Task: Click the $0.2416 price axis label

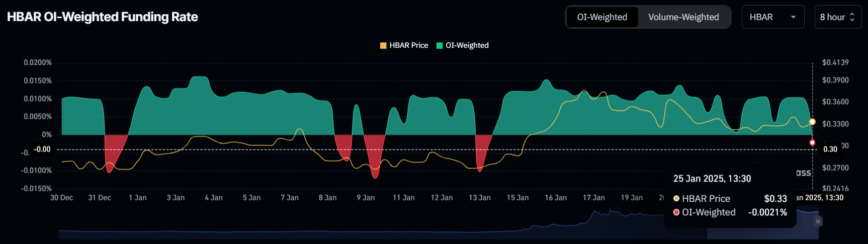Action: click(x=835, y=189)
